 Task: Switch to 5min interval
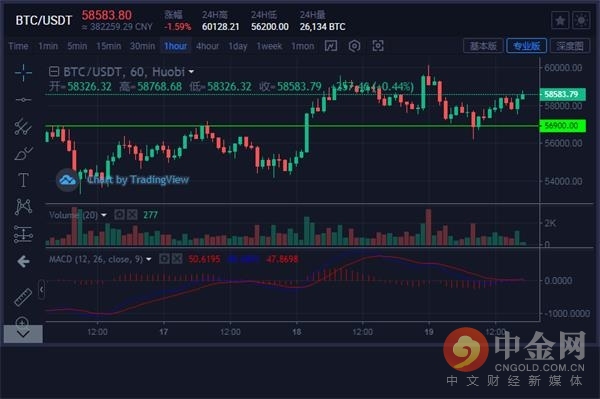click(x=77, y=46)
